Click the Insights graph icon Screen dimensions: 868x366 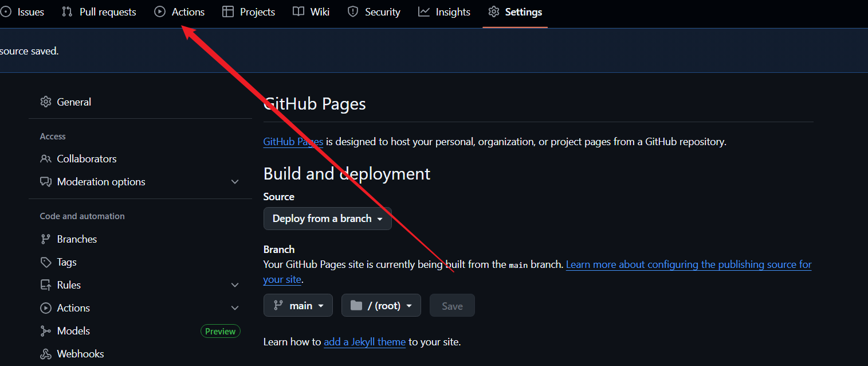tap(424, 12)
